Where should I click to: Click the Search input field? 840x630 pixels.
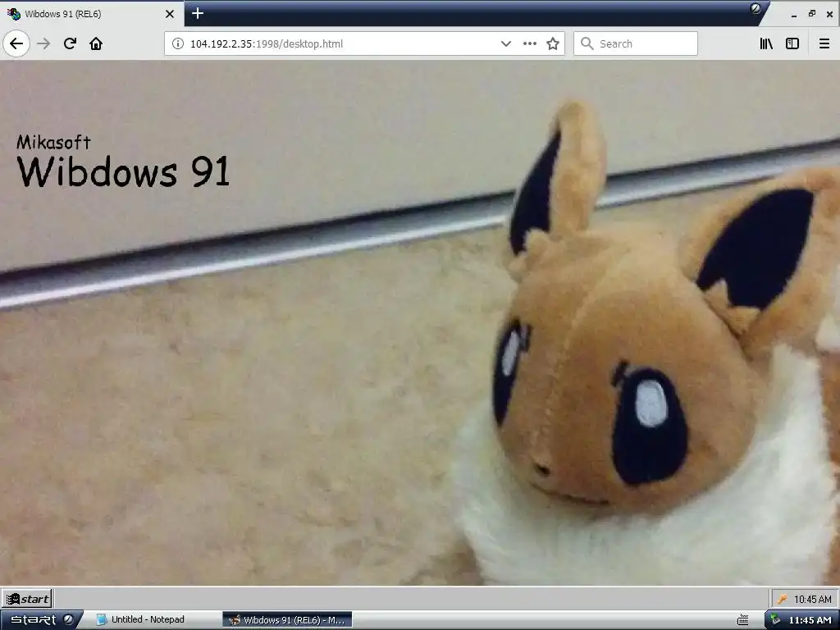[636, 43]
